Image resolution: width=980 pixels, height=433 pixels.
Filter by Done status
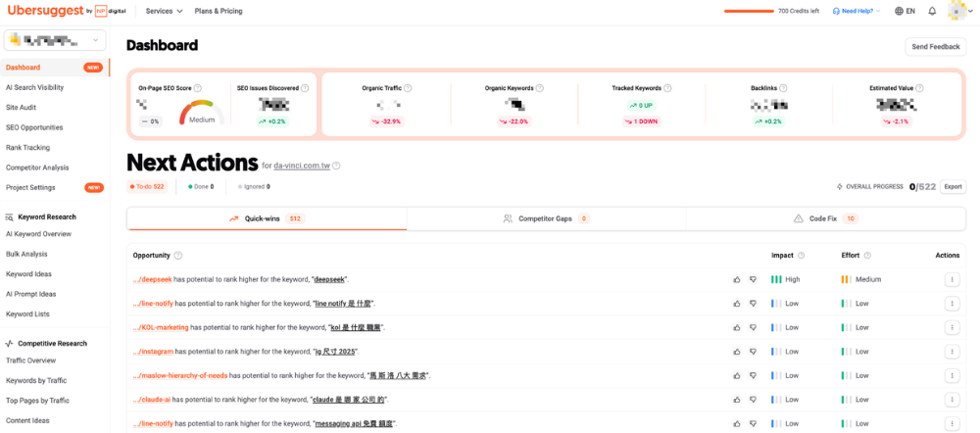(x=201, y=186)
